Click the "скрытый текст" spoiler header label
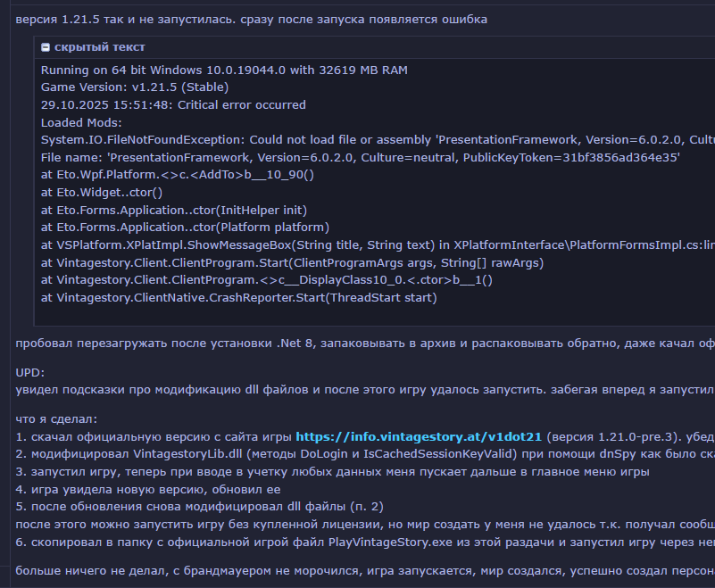Screen dimensions: 715x588 99,47
